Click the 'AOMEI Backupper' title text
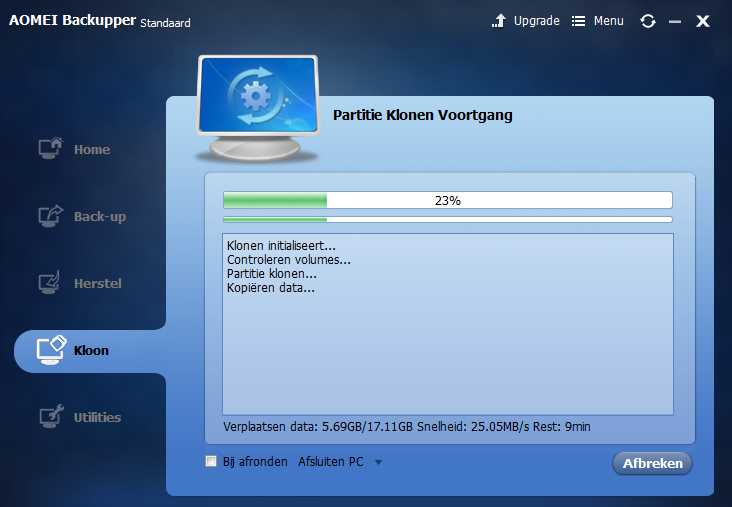Screen dimensions: 732x507 [72, 20]
